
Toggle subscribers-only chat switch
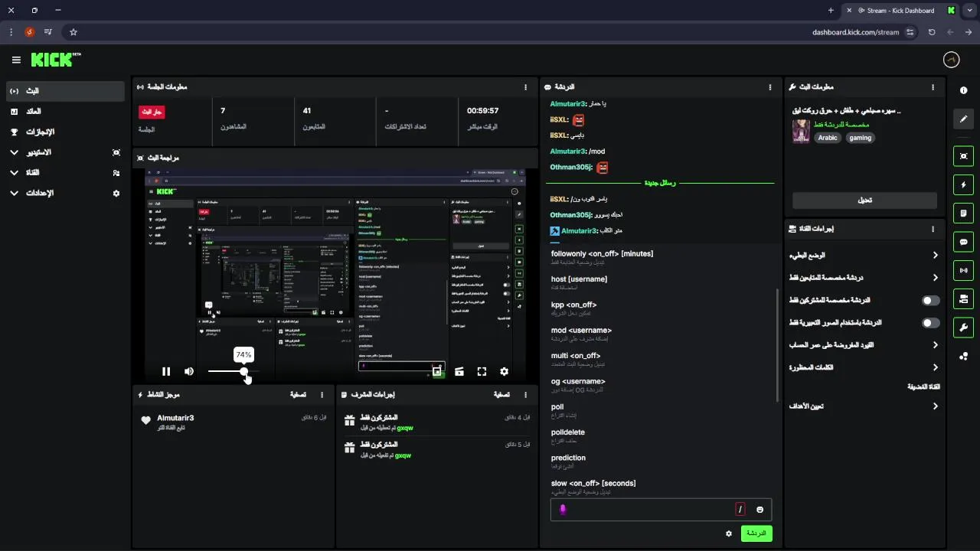click(x=930, y=301)
